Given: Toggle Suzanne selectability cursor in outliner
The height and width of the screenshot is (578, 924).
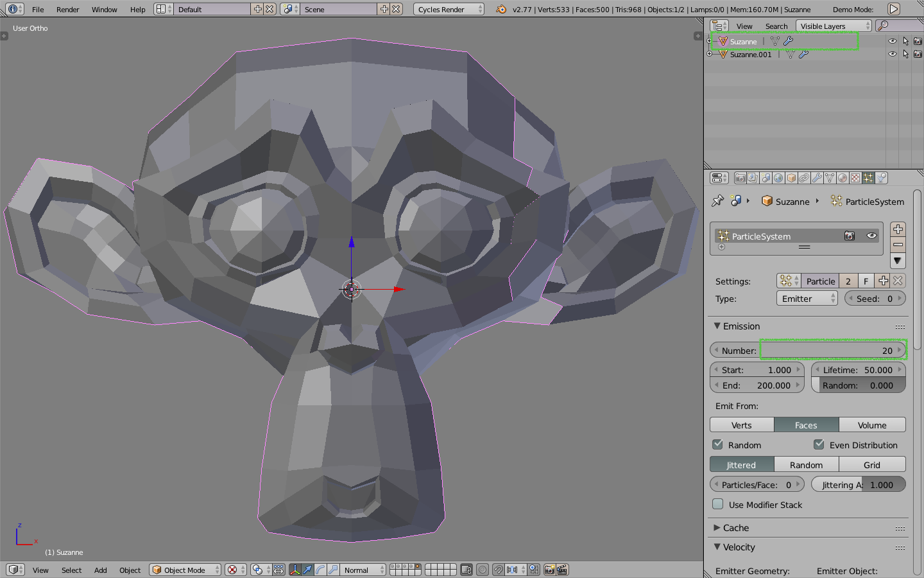Looking at the screenshot, I should point(905,41).
